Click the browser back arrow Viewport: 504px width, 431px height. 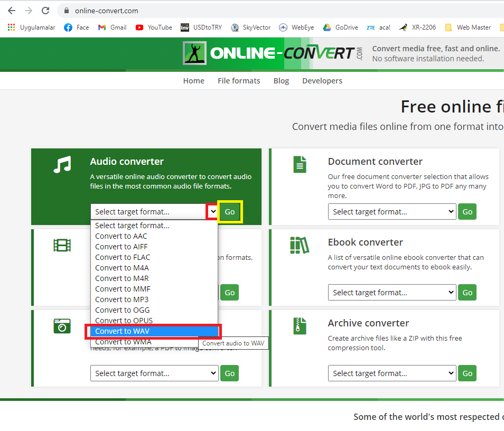click(x=12, y=11)
